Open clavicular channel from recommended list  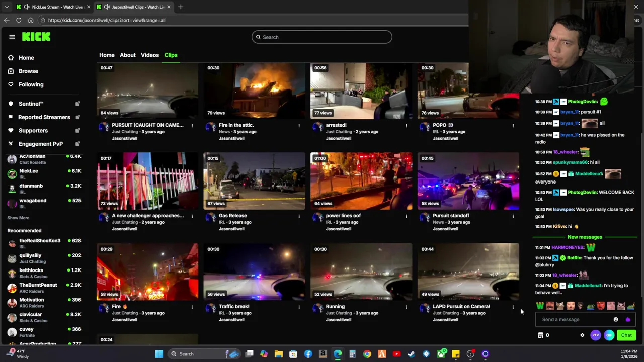coord(44,318)
